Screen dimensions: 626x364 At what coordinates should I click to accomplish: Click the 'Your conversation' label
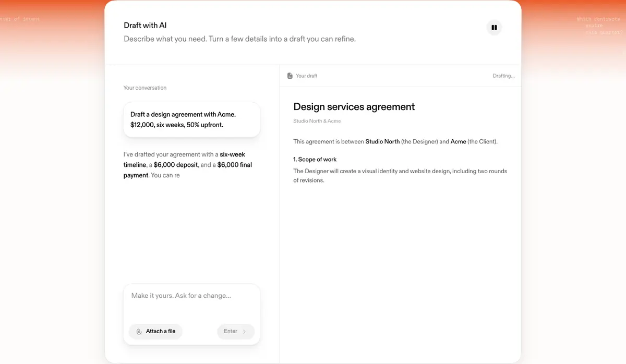point(145,88)
